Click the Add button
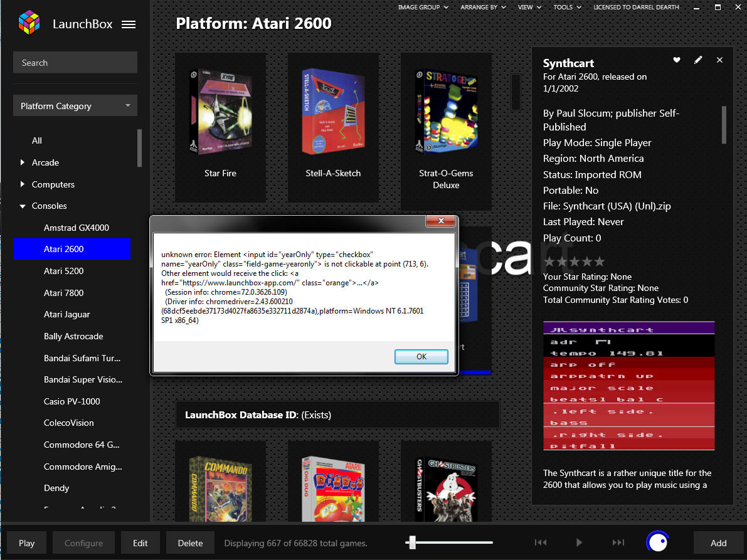The image size is (747, 560). click(718, 543)
